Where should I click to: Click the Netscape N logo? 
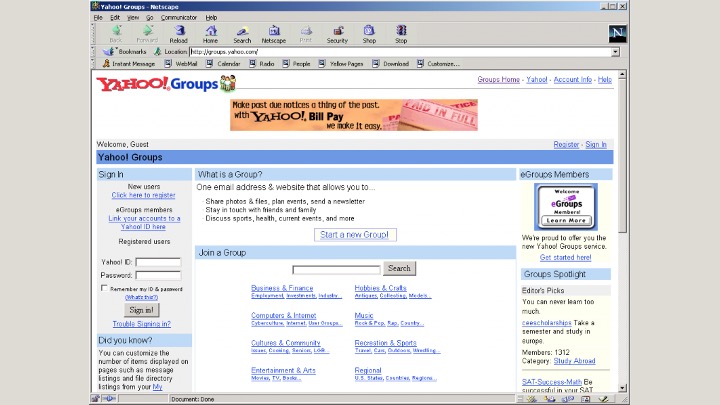coord(617,34)
